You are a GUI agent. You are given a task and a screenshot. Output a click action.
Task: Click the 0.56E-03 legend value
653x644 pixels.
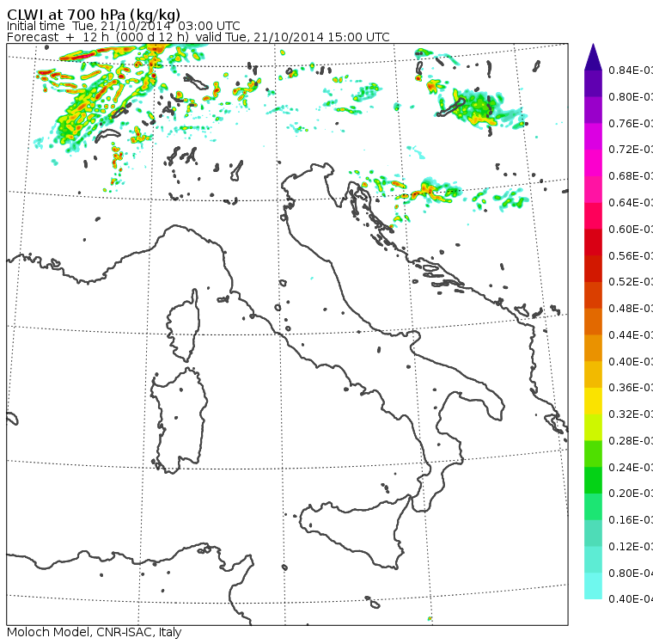(x=631, y=255)
